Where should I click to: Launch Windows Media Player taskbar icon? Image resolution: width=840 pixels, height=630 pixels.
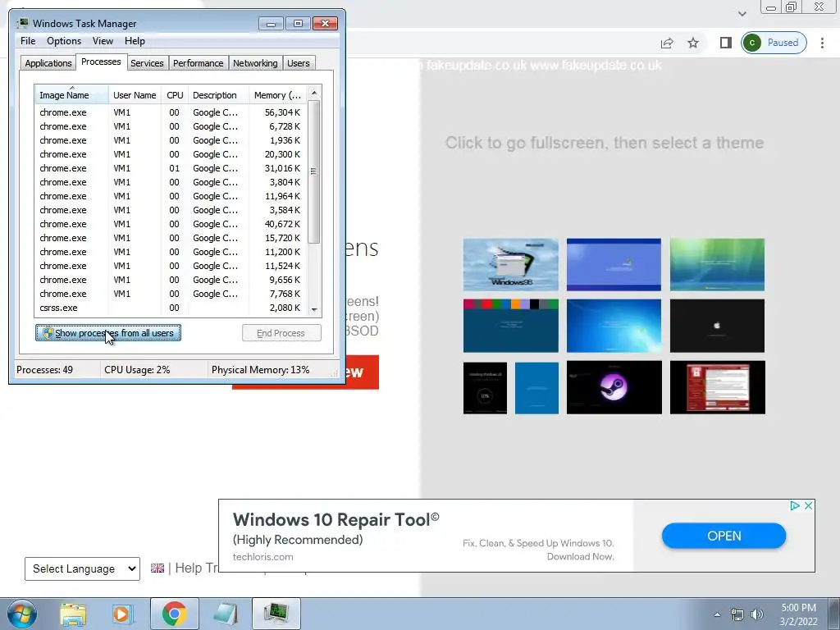(123, 614)
